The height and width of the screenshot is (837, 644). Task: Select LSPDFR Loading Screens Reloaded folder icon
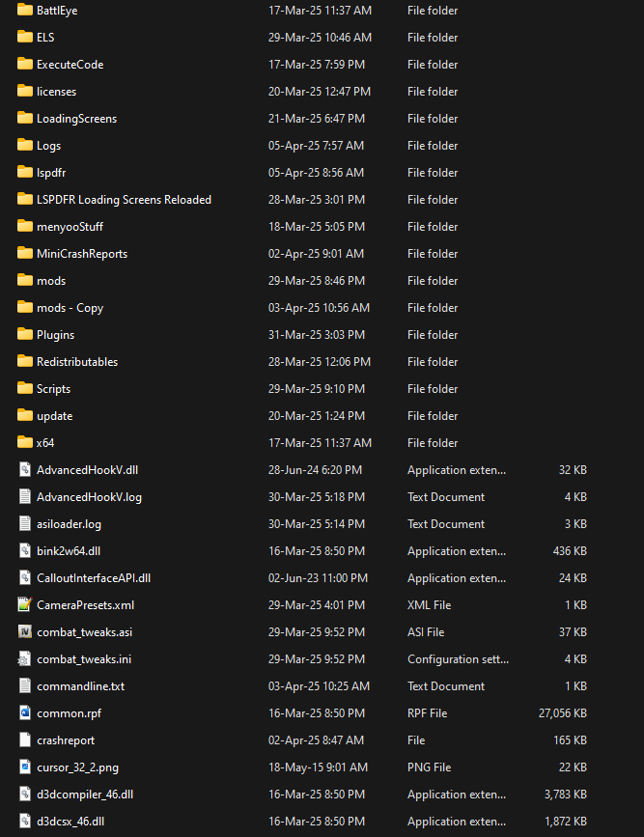click(24, 199)
